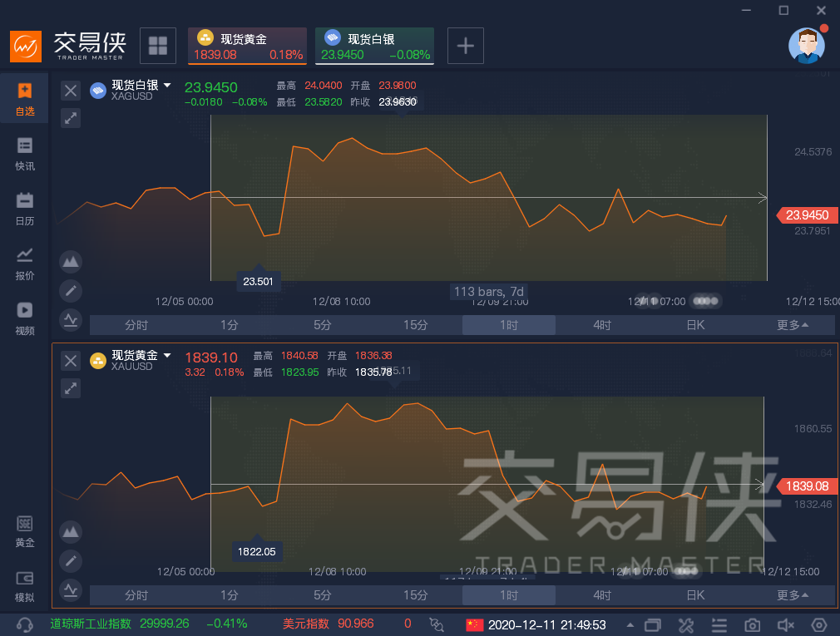Take a screenshot with the camera icon
This screenshot has height=636, width=840.
(x=752, y=624)
